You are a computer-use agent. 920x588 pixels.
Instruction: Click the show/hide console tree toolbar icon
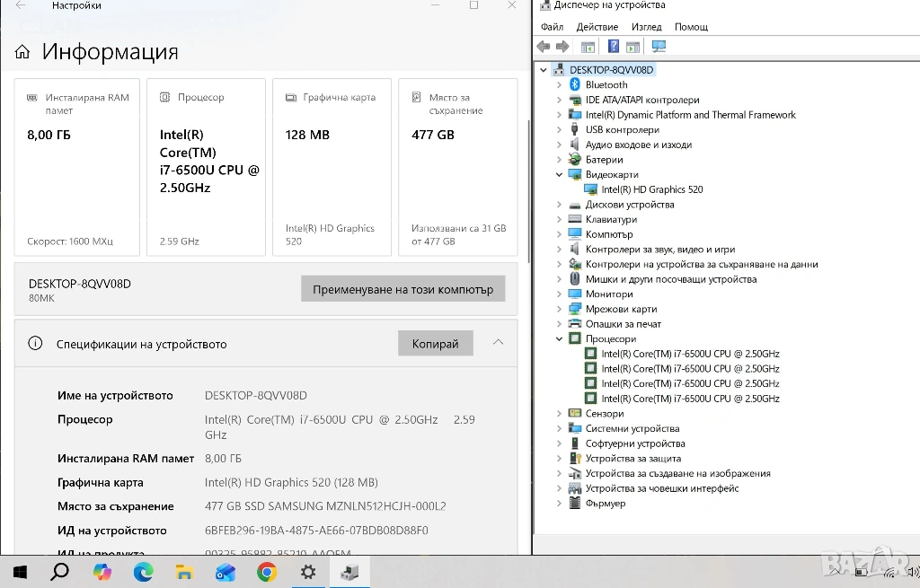(588, 47)
